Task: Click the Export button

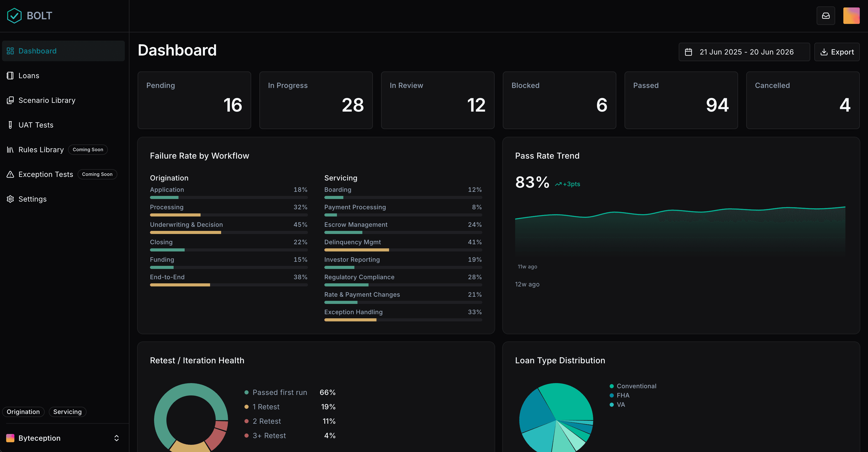Action: [837, 52]
